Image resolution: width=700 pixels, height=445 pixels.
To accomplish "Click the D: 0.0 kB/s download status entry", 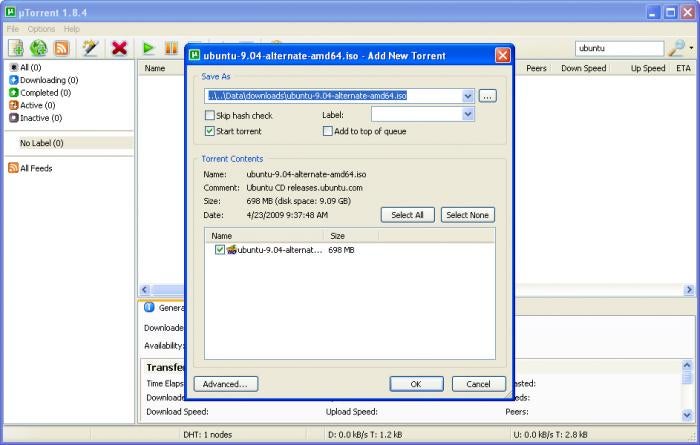I will click(365, 434).
